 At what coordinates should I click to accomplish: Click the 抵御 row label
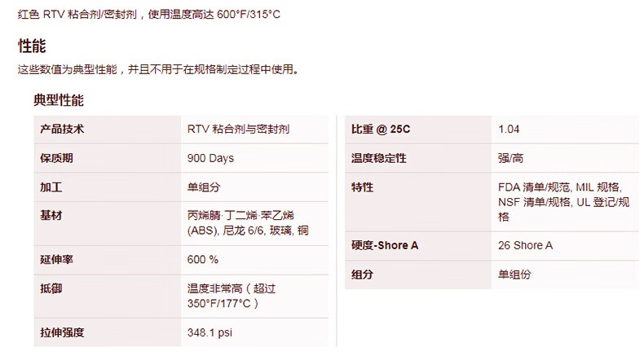click(x=51, y=288)
